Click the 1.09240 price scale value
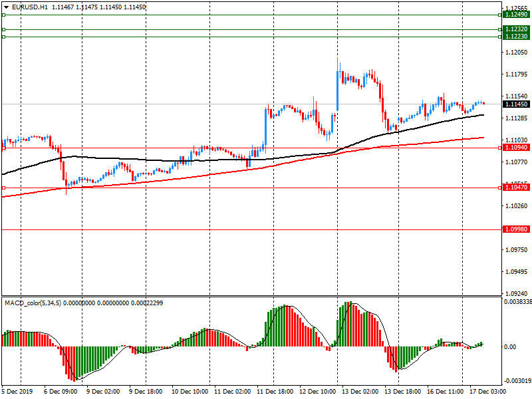The width and height of the screenshot is (532, 399). pos(517,294)
